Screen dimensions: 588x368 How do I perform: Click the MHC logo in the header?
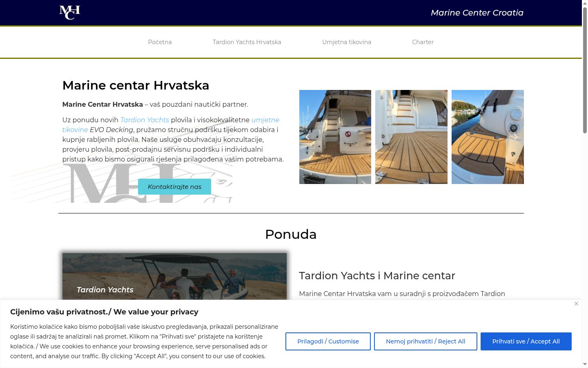pos(70,12)
